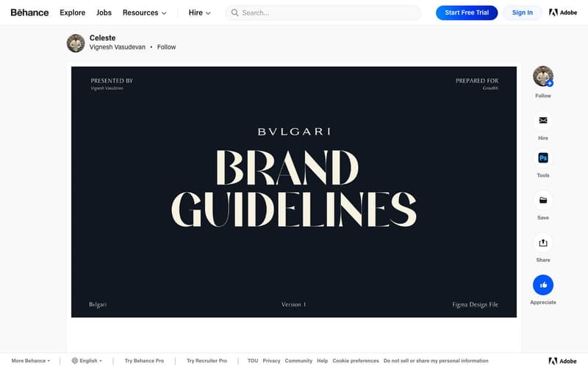
Task: Click the search magnifier icon
Action: (x=234, y=13)
